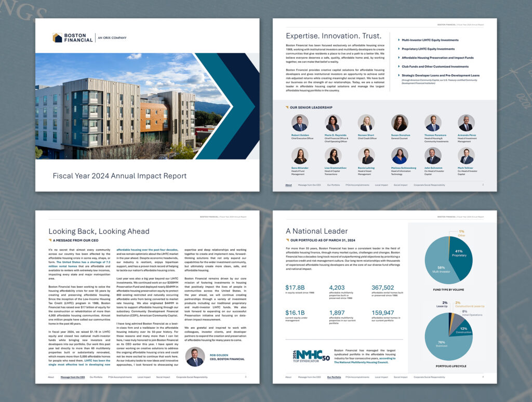Click the A National Leader heading
The width and height of the screenshot is (532, 402).
pos(316,231)
